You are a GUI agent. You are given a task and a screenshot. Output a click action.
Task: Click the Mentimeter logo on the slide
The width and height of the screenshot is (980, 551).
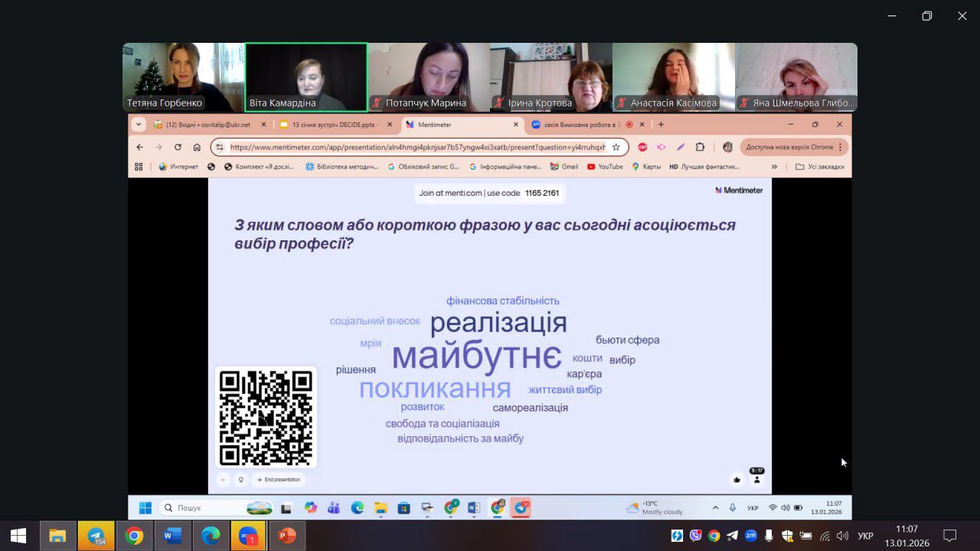(x=737, y=191)
